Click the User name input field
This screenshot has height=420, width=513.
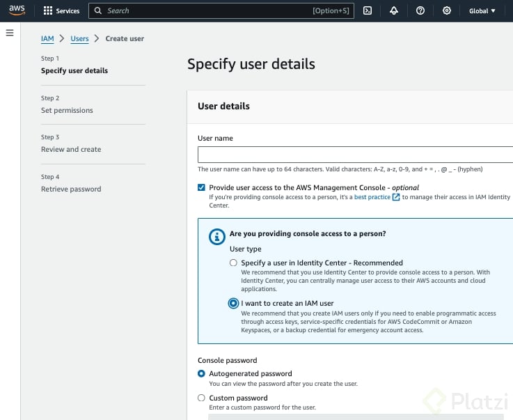(355, 155)
